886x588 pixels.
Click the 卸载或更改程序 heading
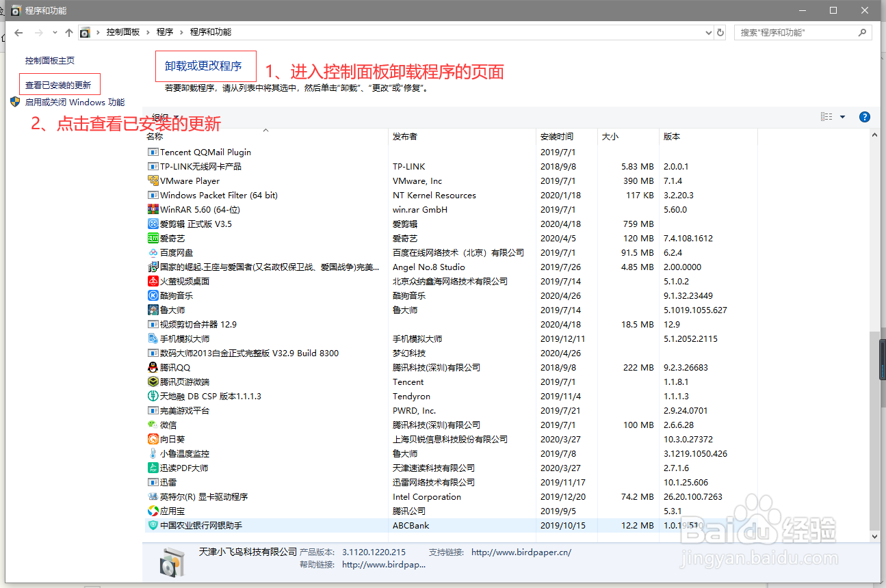tap(203, 66)
